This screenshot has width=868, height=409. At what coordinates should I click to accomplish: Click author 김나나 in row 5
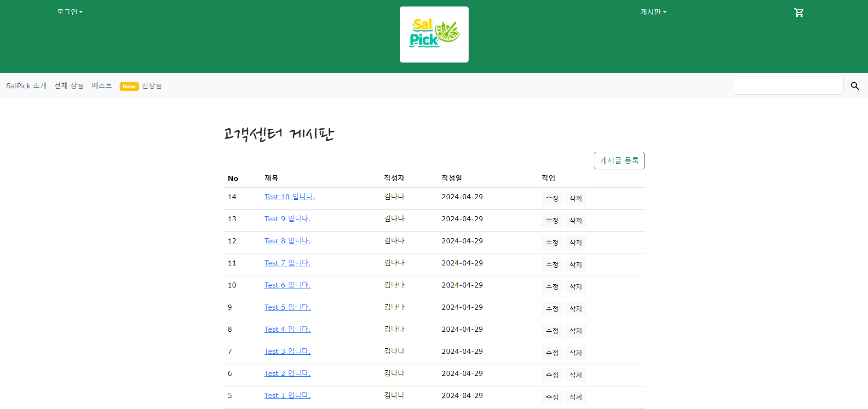tap(394, 395)
